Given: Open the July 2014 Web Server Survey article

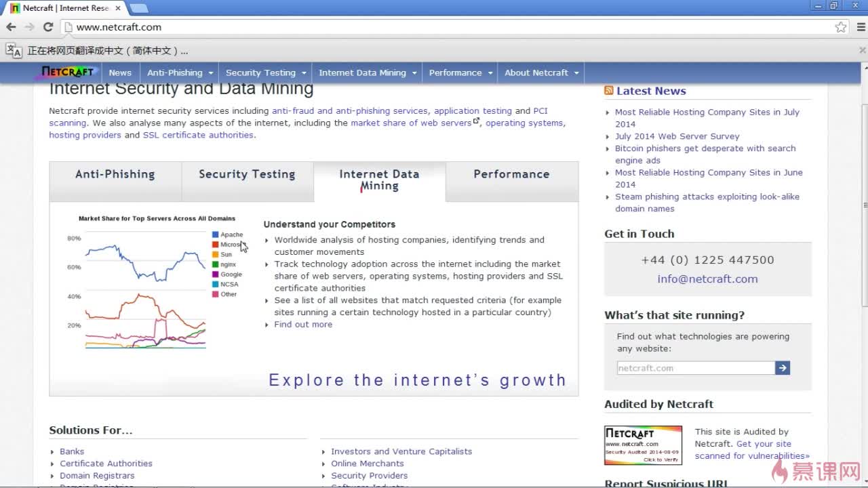Looking at the screenshot, I should click(677, 136).
